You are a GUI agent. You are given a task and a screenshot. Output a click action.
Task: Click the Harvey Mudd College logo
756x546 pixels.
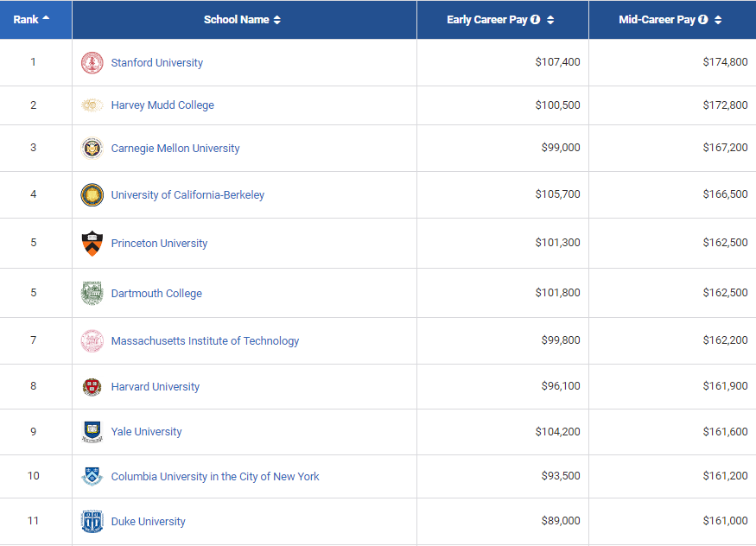click(92, 105)
